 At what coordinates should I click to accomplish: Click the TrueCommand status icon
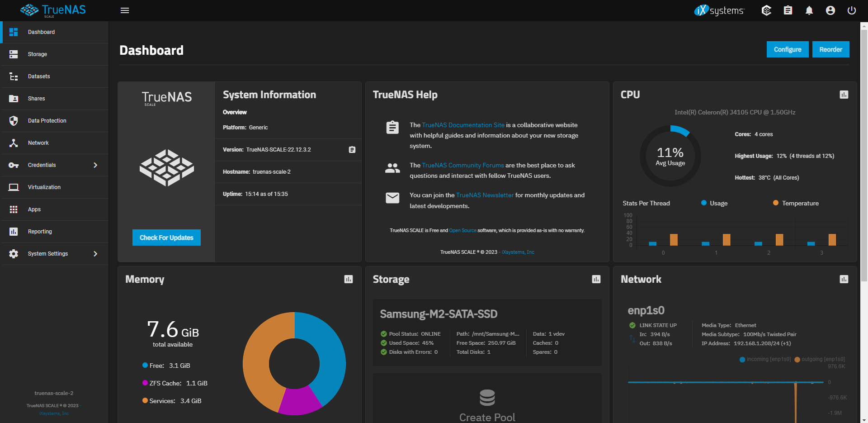point(766,10)
